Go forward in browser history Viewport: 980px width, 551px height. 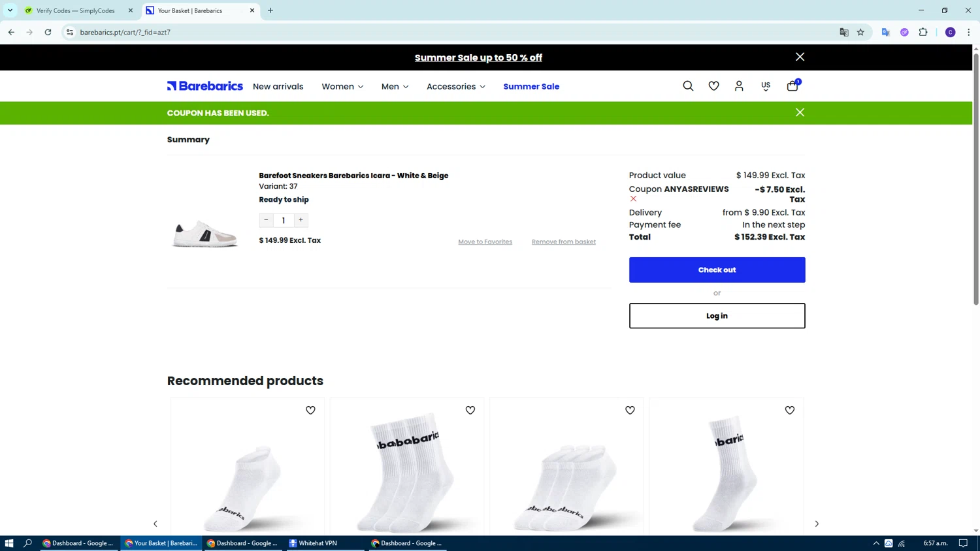tap(29, 32)
